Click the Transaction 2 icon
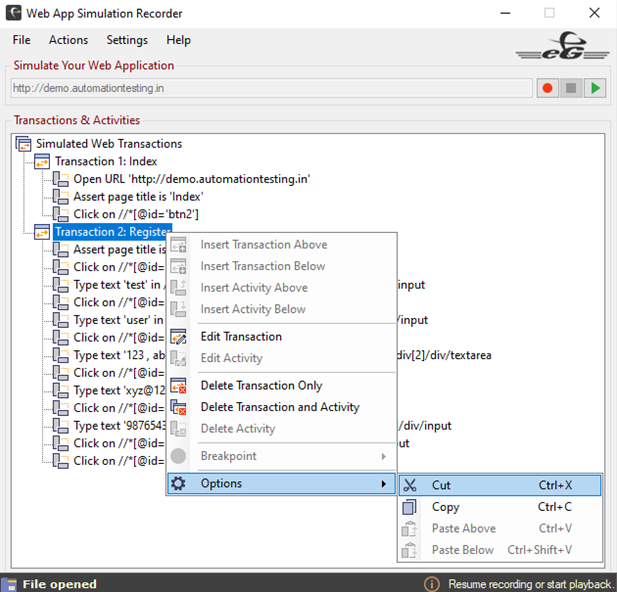 42,232
